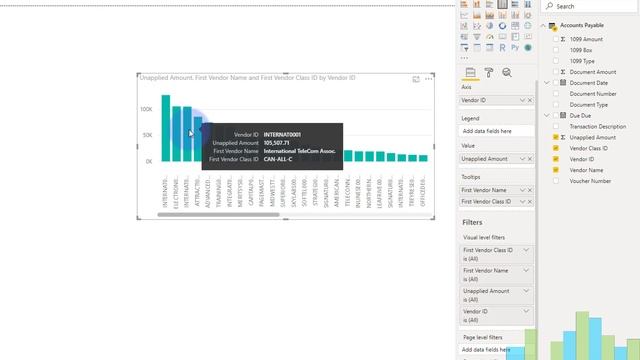Open Vendor ID axis field dropdown

522,100
